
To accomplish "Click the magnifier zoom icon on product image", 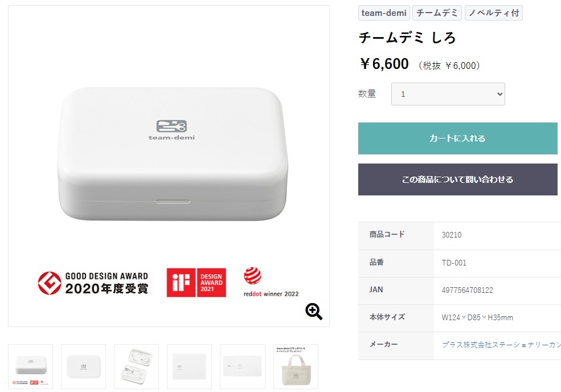I will tap(314, 311).
